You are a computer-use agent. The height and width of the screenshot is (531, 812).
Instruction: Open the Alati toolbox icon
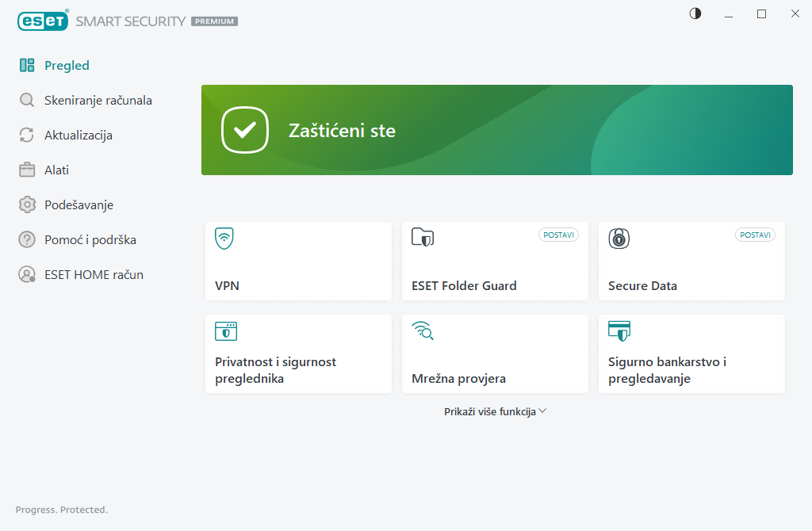(25, 170)
